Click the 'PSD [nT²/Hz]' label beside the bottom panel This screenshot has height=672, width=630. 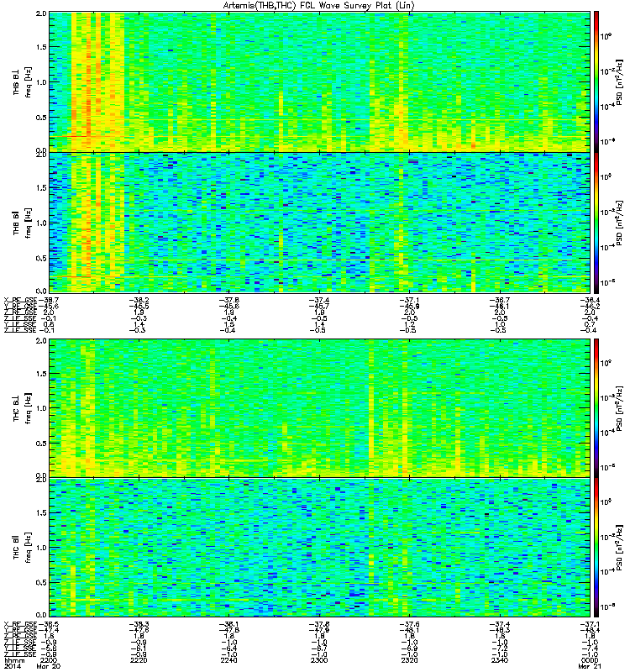(619, 548)
